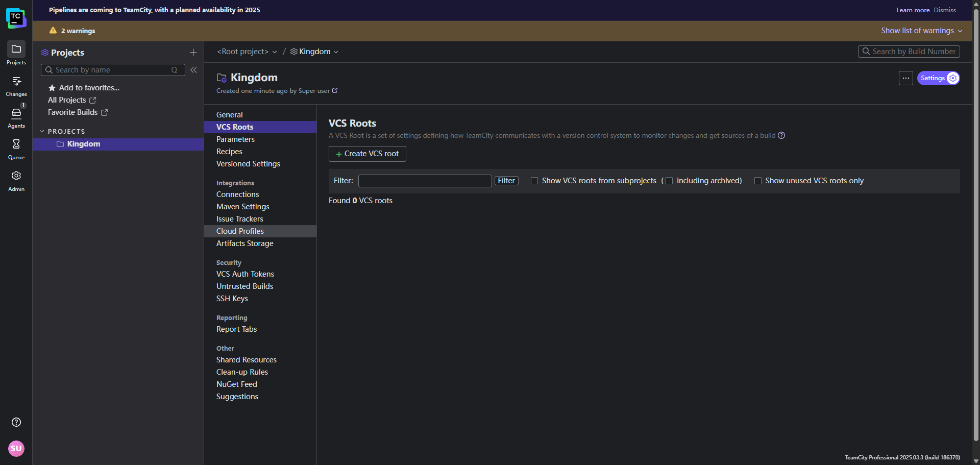Toggle the Settings mode switch
Viewport: 980px width, 465px height.
pos(939,78)
